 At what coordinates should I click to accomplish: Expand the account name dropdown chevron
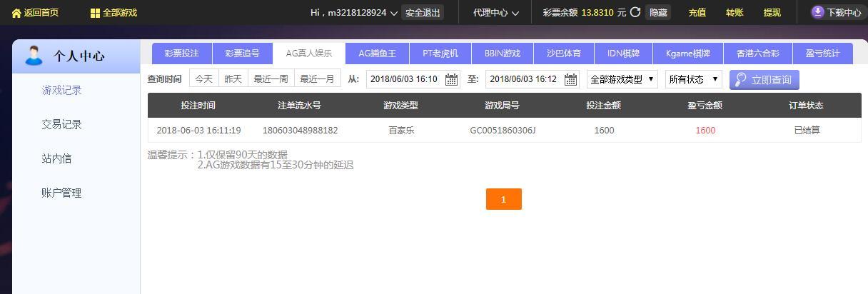point(393,13)
